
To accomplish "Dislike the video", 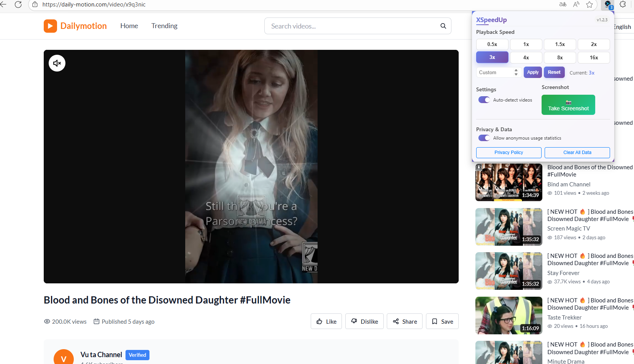I will (364, 321).
